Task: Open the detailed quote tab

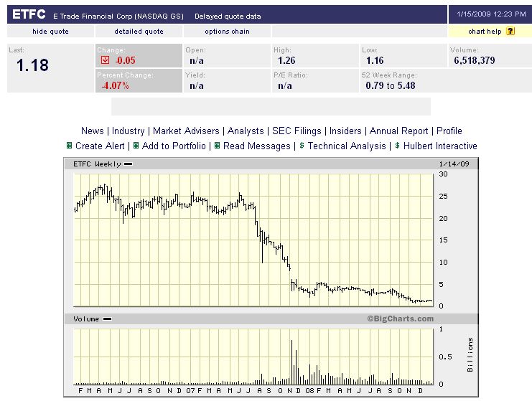Action: 139,32
